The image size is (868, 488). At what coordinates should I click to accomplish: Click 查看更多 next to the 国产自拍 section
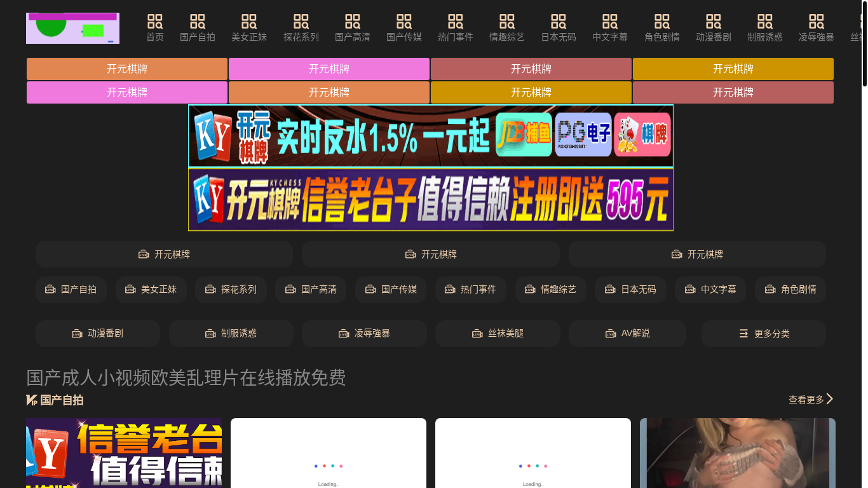coord(811,400)
